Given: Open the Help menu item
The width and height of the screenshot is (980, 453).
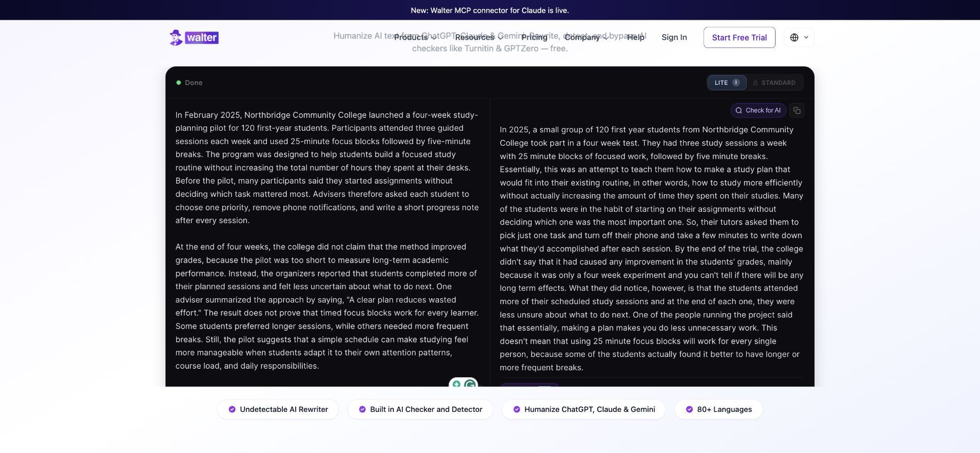Looking at the screenshot, I should click(636, 37).
